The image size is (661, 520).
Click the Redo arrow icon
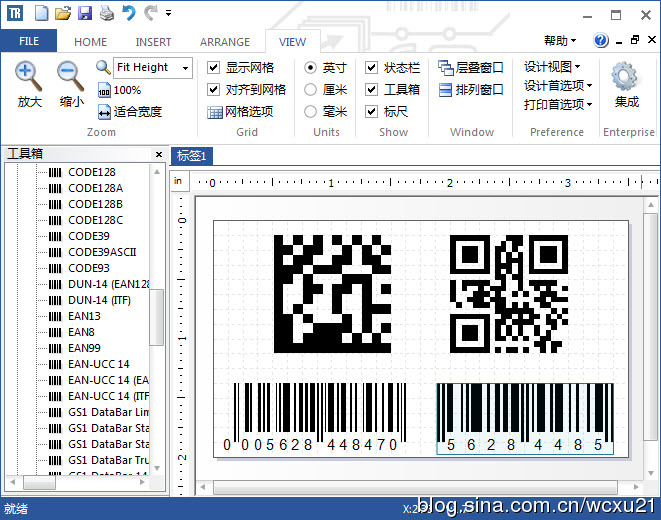pos(150,13)
